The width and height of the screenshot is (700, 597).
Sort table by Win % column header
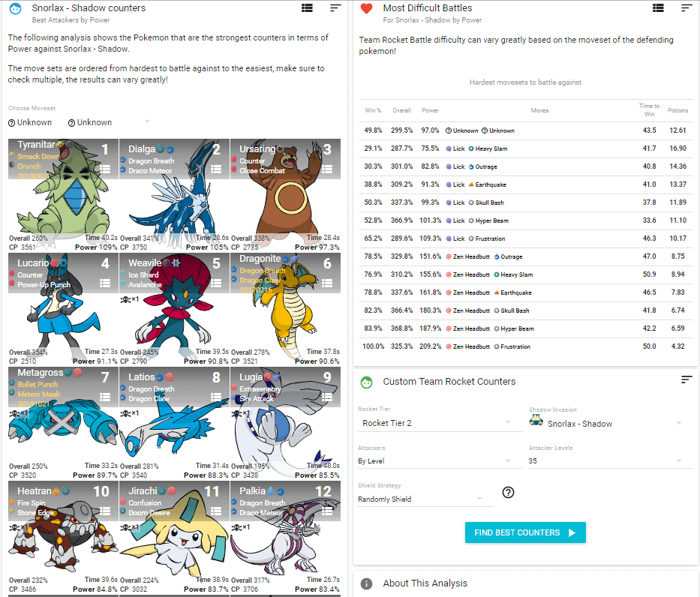click(x=373, y=111)
